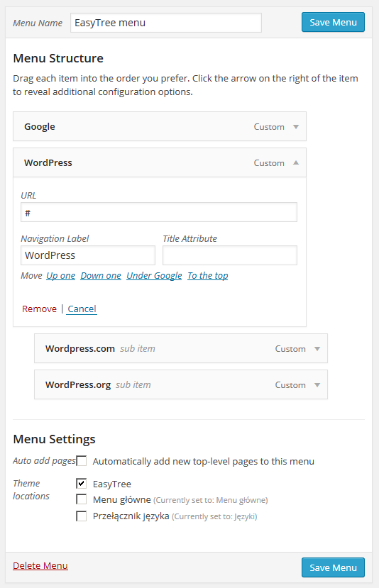Check the Przełącznik języka location

coord(82,516)
